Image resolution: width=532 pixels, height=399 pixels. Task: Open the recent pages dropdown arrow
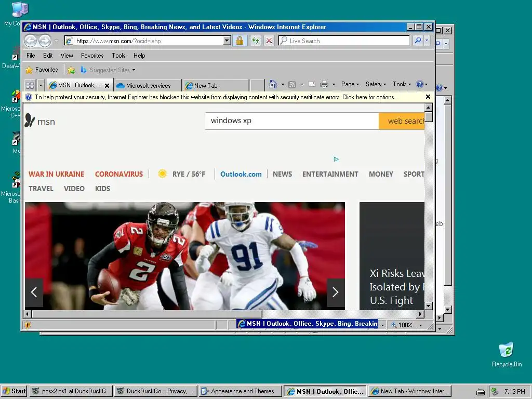pyautogui.click(x=56, y=41)
